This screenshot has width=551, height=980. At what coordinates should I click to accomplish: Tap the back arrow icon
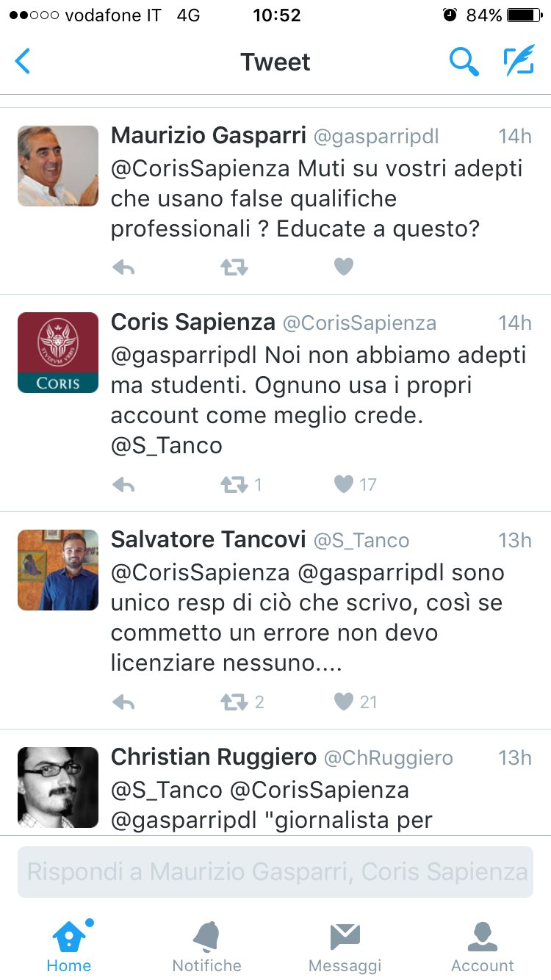[x=24, y=62]
